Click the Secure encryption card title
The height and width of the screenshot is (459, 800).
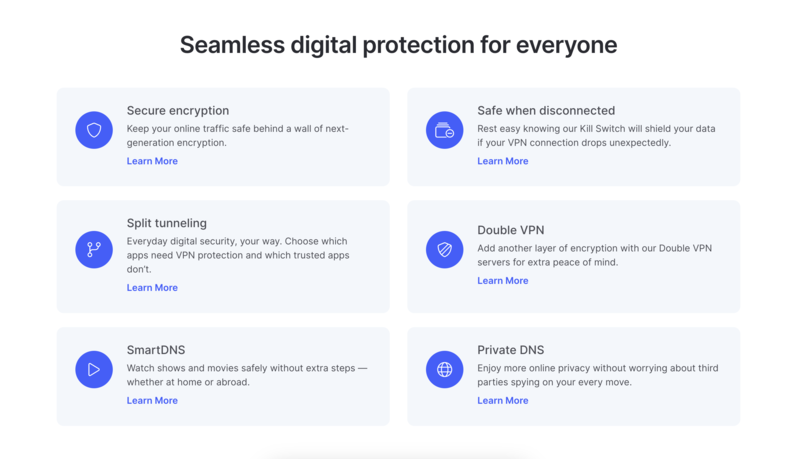tap(178, 111)
